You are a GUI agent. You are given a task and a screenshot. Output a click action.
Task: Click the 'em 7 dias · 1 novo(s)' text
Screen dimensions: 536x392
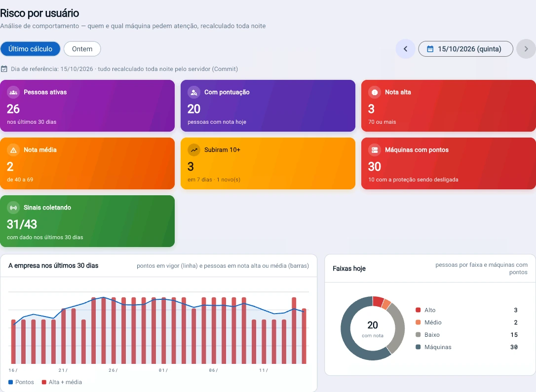[x=214, y=179]
